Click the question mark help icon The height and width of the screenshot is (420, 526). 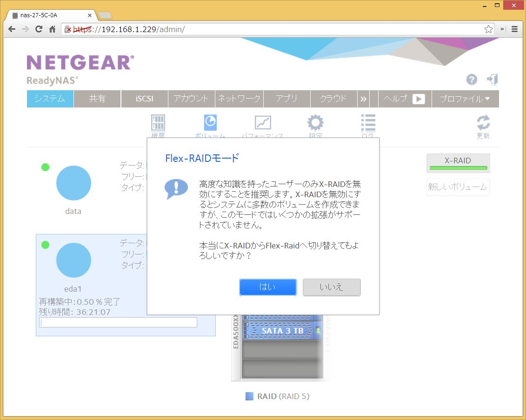[472, 80]
